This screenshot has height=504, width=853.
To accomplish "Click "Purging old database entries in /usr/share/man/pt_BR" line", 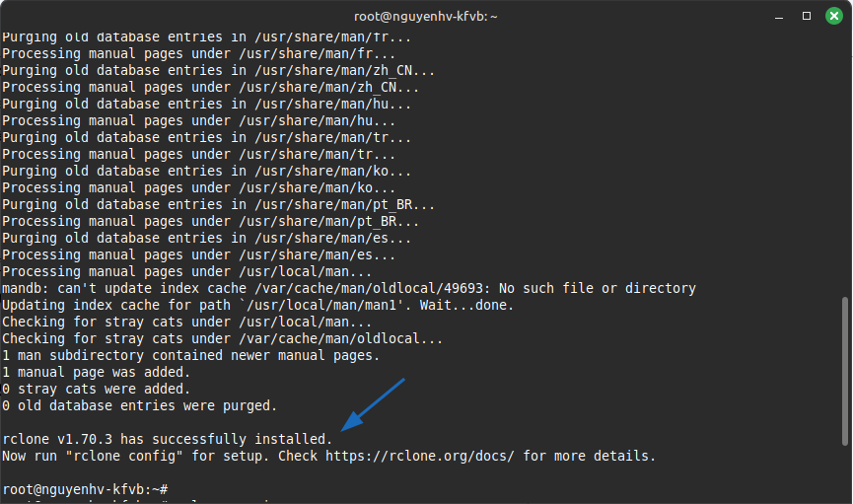I will point(218,204).
